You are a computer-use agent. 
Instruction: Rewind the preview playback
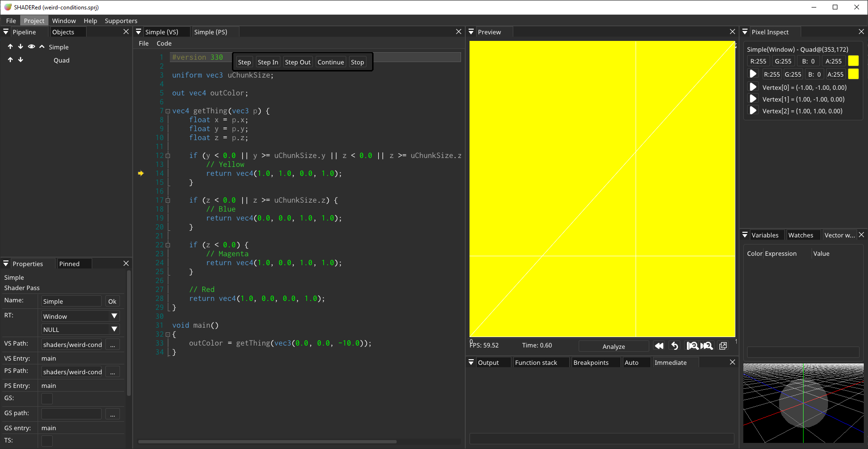pyautogui.click(x=659, y=346)
